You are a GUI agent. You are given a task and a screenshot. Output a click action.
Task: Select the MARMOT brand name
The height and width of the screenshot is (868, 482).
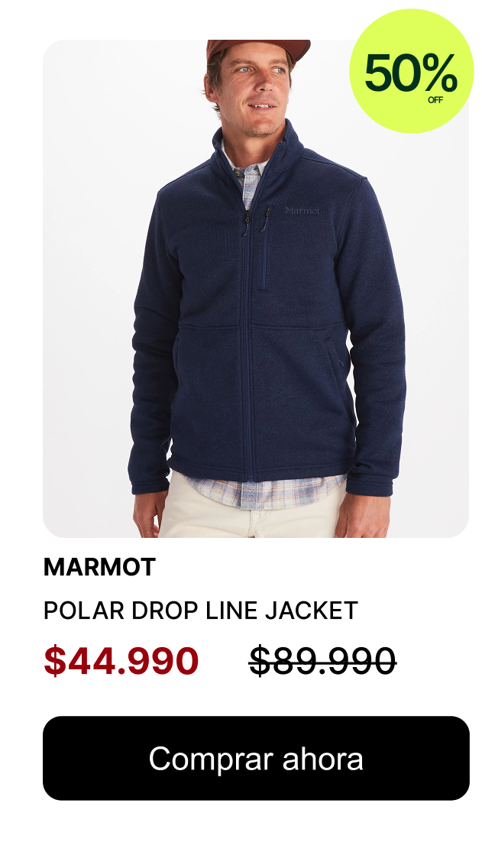click(x=99, y=567)
